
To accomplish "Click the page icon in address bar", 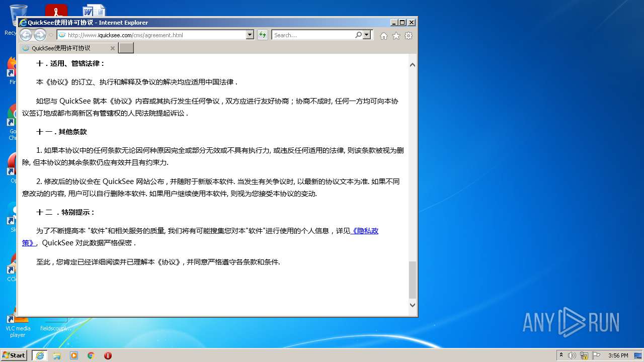I will tap(62, 35).
